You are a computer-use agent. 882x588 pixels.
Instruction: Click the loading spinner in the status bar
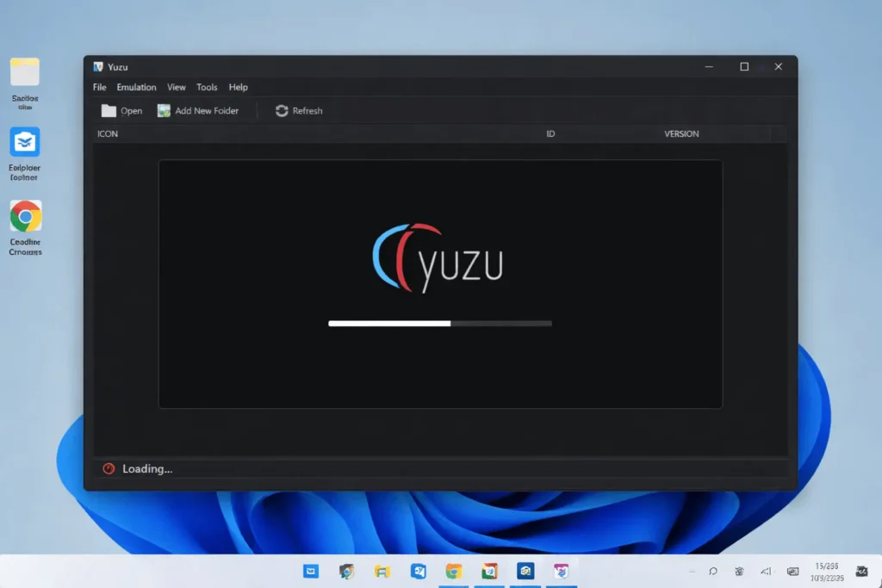[107, 468]
